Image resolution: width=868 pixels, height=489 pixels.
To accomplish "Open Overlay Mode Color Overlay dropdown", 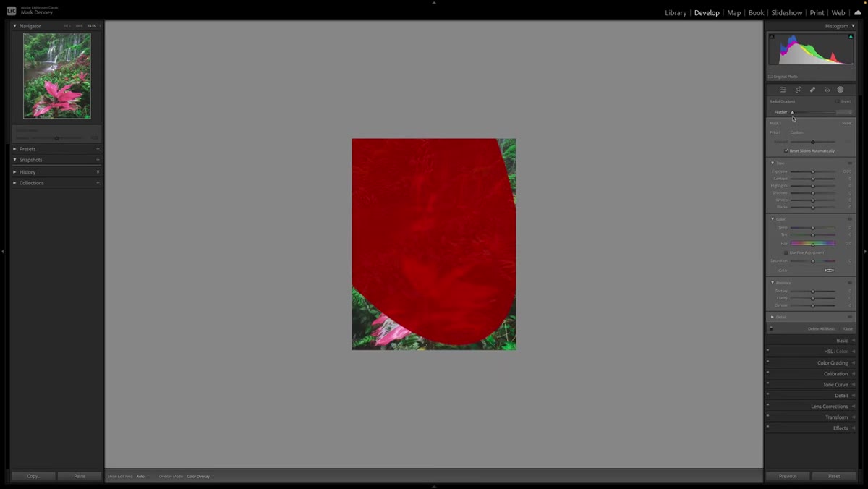I will (x=198, y=477).
